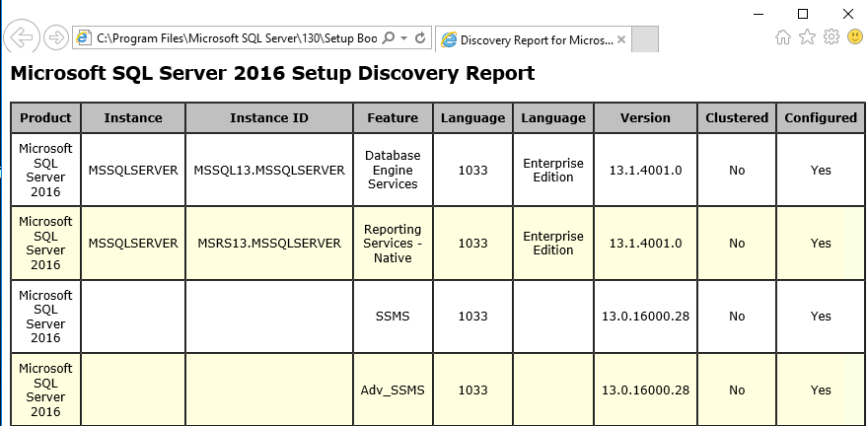
Task: Click the Product column header
Action: (x=46, y=118)
